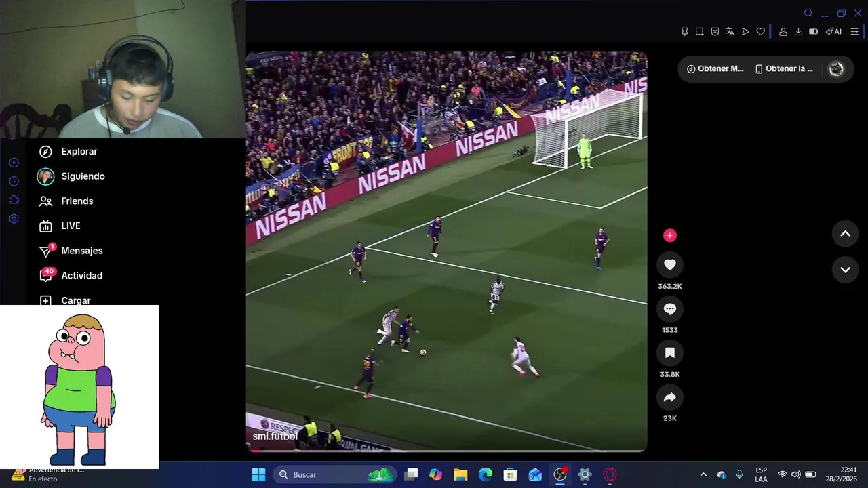This screenshot has width=868, height=488.
Task: Open File Explorer from the taskbar
Action: coord(460,474)
